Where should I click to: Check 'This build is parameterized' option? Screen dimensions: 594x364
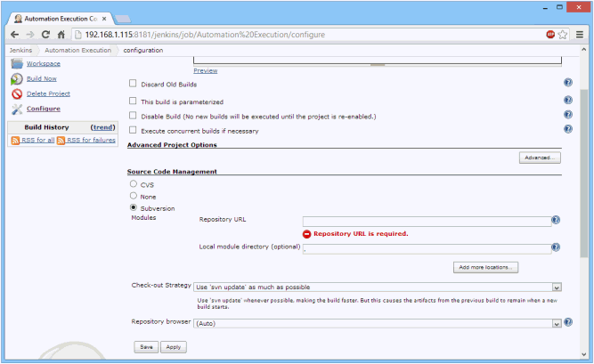(x=133, y=101)
